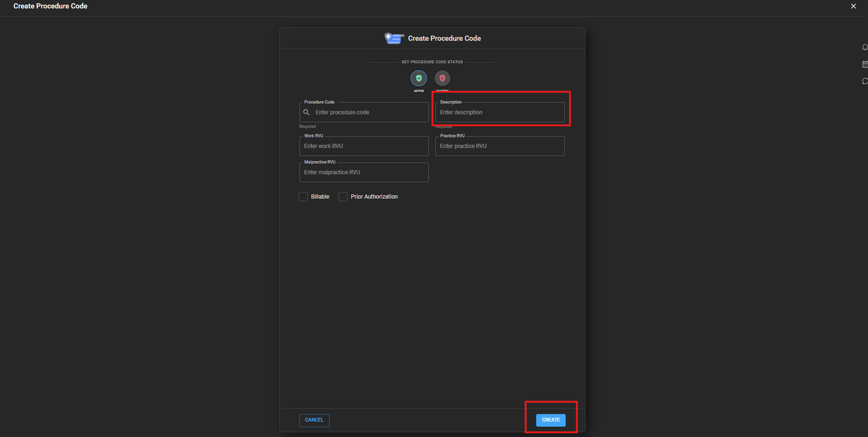This screenshot has width=868, height=437.
Task: Click the CREATE button
Action: point(551,420)
